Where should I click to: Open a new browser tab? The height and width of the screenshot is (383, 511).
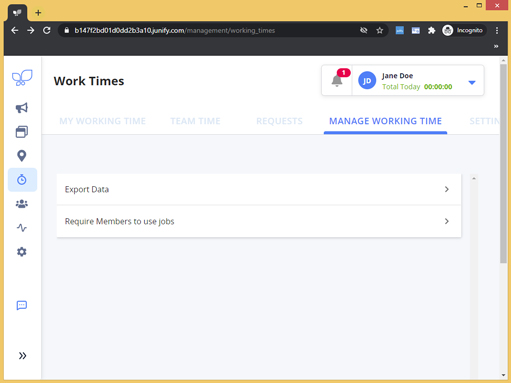pos(38,13)
